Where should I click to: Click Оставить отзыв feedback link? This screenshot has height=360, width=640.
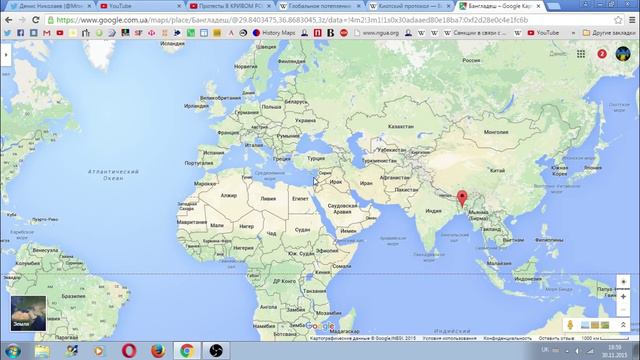pos(556,338)
